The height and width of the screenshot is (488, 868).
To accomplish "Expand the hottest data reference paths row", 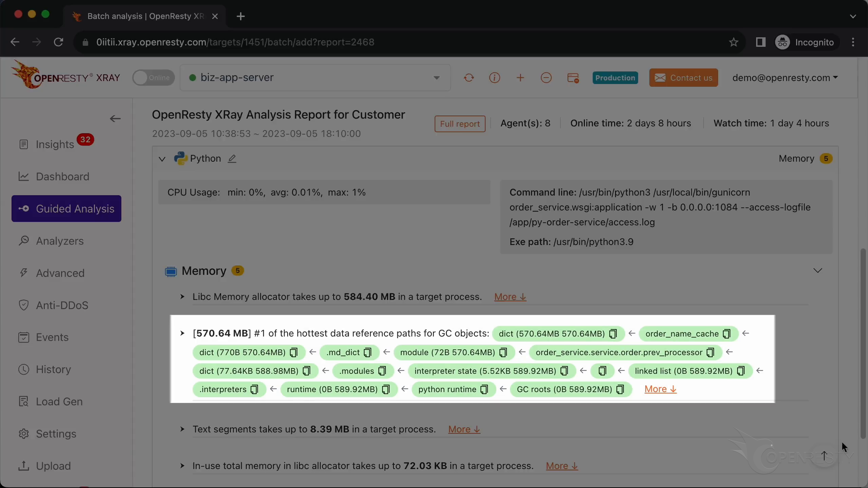I will click(182, 333).
